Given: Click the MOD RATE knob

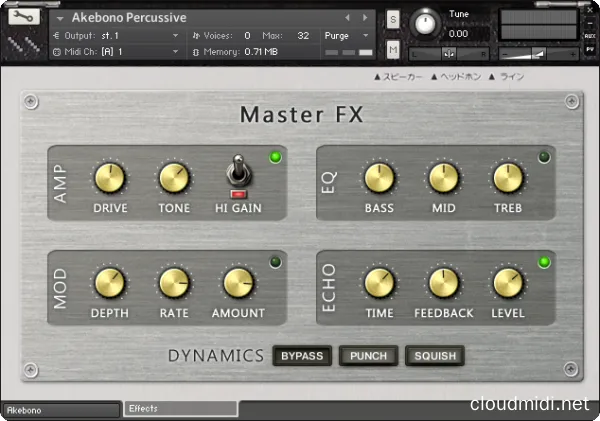Looking at the screenshot, I should click(174, 283).
